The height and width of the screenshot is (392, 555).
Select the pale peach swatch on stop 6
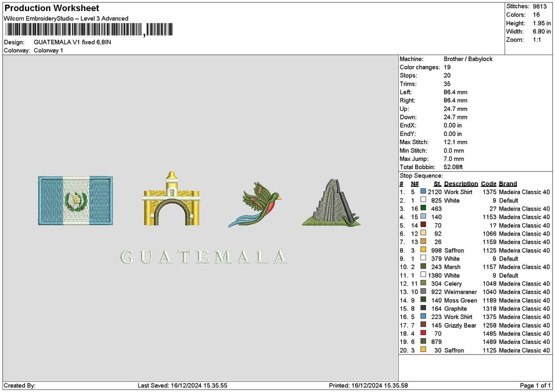pyautogui.click(x=423, y=233)
